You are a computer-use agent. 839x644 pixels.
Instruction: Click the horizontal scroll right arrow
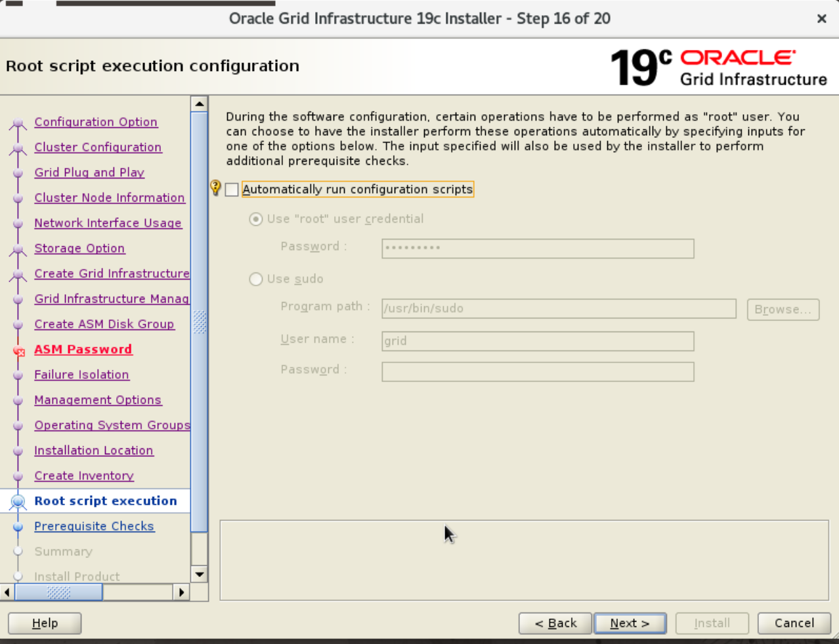(182, 592)
